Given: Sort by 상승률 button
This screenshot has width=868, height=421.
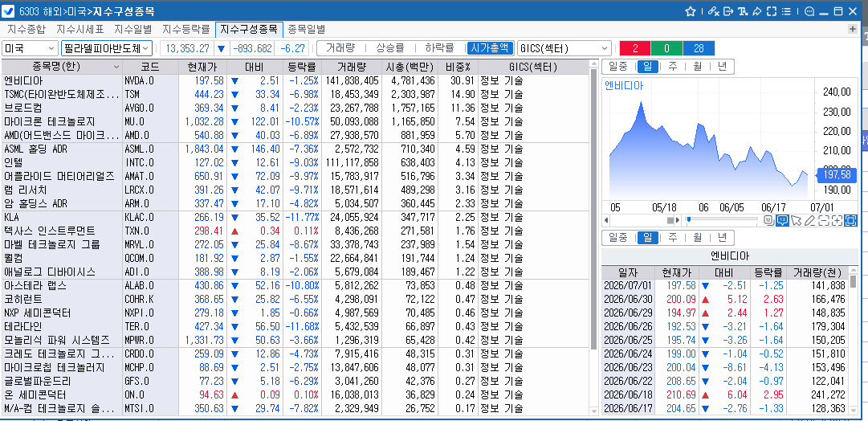Looking at the screenshot, I should (389, 48).
